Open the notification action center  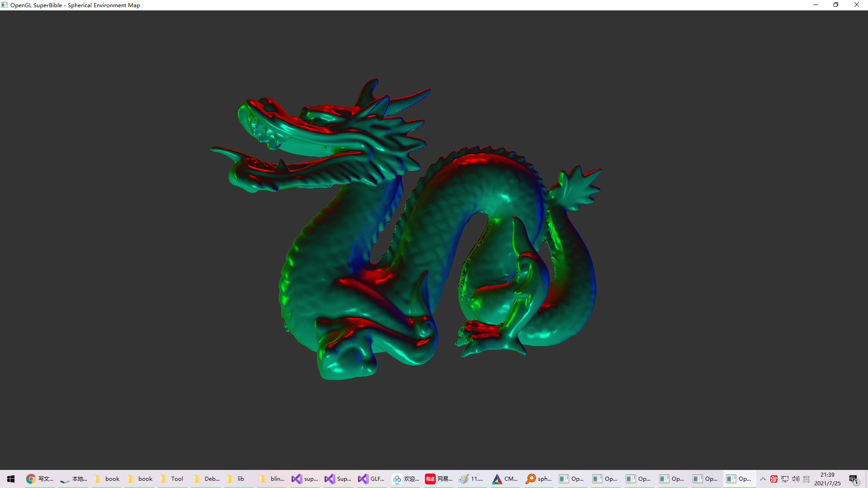pos(854,479)
